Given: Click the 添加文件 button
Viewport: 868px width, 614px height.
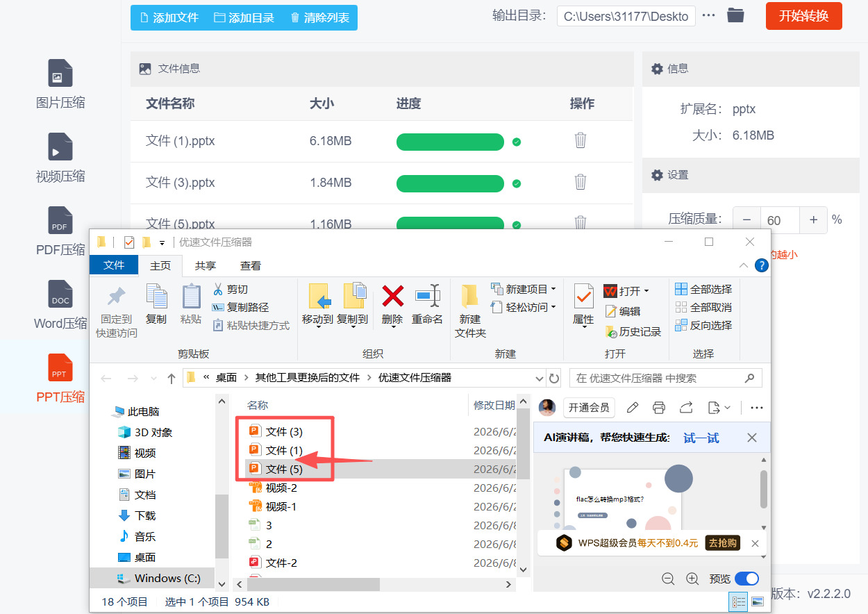Looking at the screenshot, I should [x=169, y=17].
